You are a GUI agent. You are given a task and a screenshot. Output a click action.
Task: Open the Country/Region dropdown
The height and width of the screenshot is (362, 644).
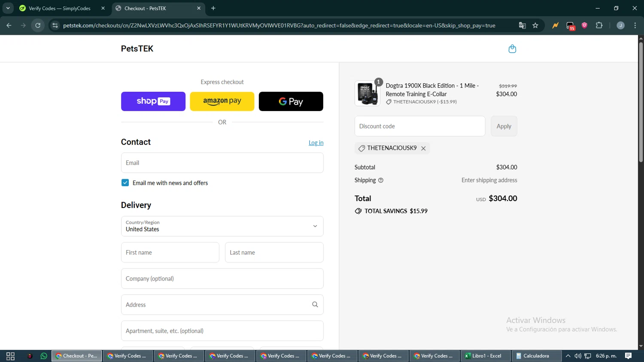[x=222, y=226]
